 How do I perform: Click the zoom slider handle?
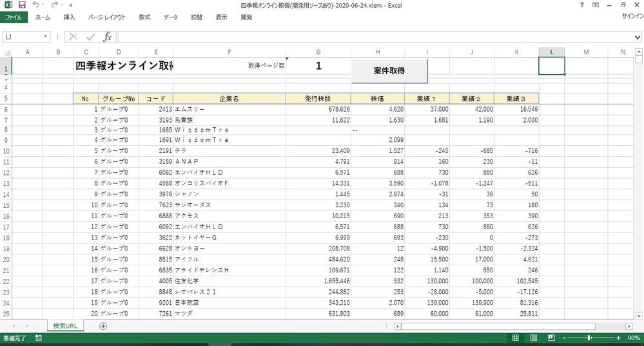click(589, 338)
